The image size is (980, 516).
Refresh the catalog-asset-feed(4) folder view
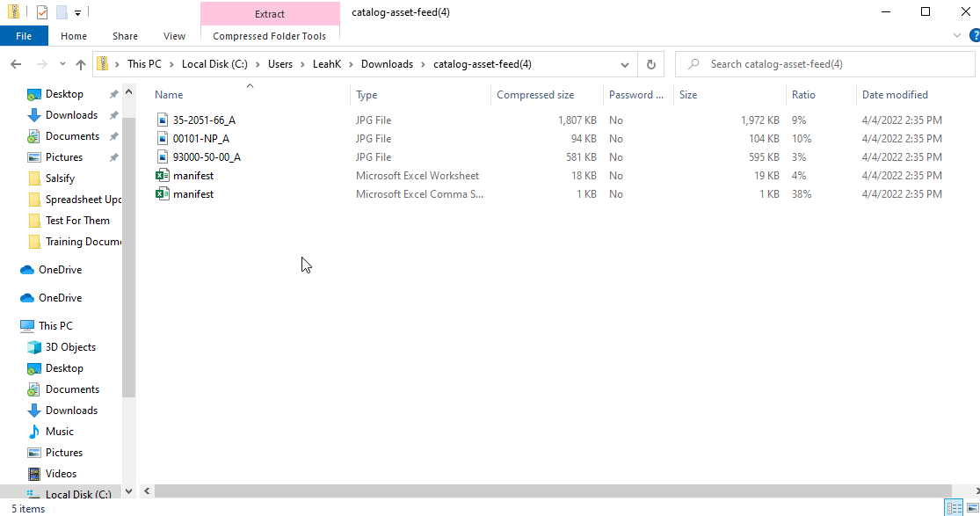point(650,64)
